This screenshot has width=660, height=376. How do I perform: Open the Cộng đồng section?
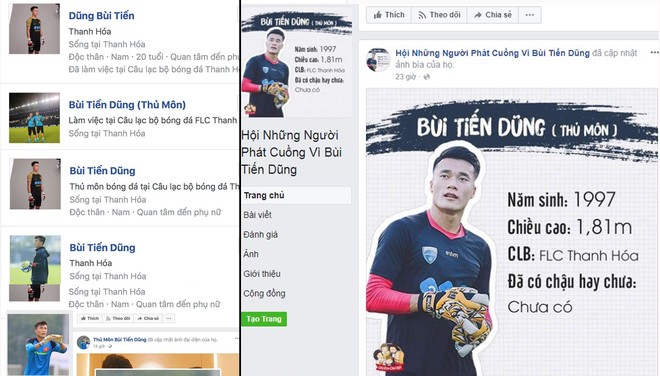point(264,293)
